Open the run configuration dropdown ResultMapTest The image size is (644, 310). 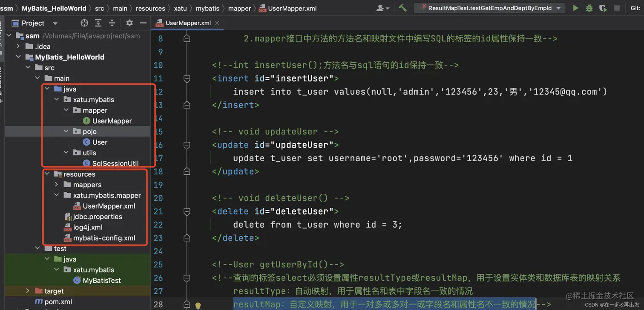489,8
